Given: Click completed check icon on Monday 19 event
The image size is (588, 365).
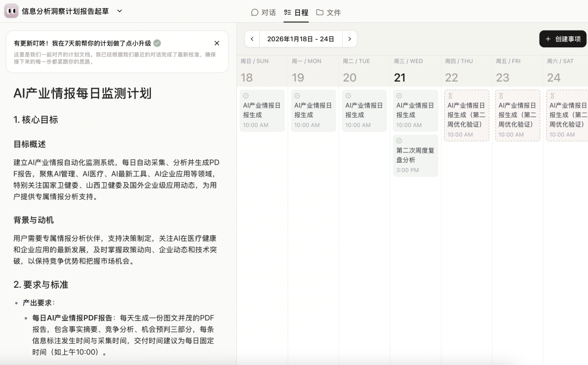Looking at the screenshot, I should click(297, 96).
